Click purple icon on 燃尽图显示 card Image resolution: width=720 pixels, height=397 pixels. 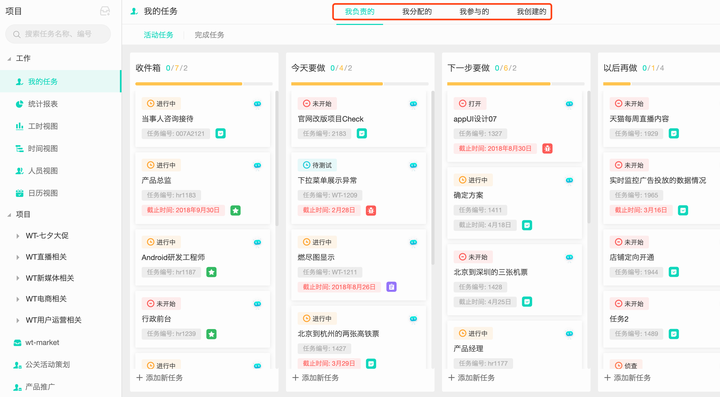(391, 287)
